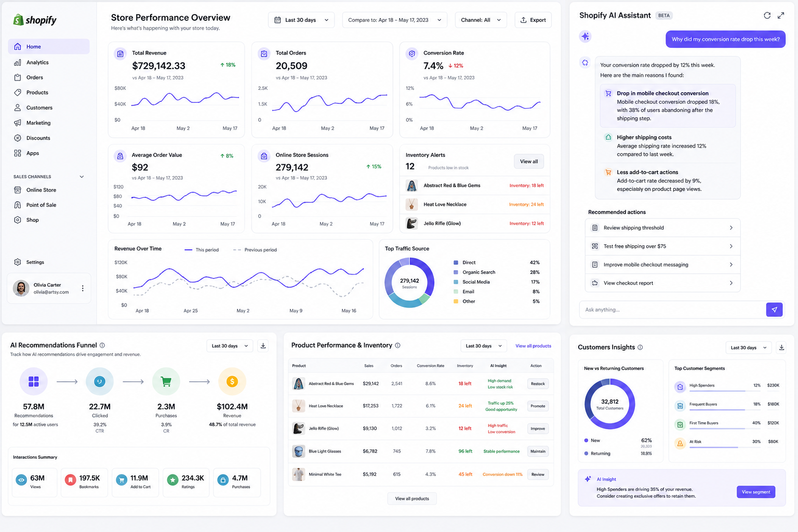
Task: Click Olivia Carter profile avatar
Action: point(21,288)
